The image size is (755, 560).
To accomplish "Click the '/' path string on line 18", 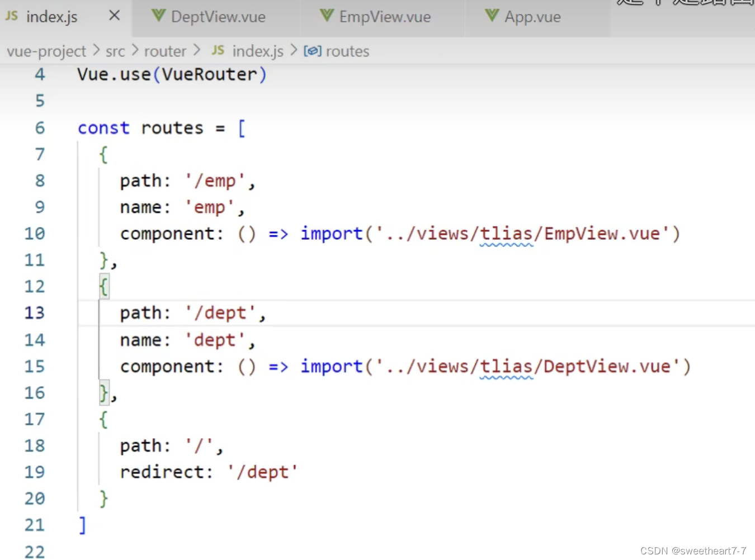I will coord(199,446).
